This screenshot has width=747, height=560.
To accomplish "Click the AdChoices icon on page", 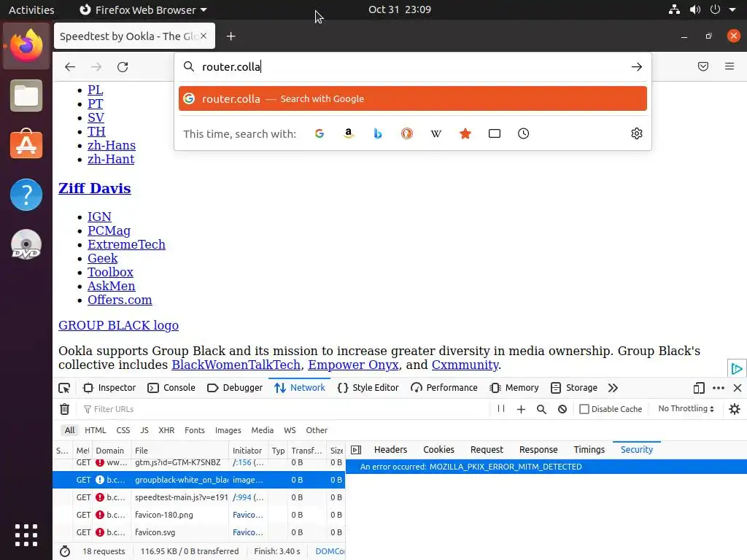I will coord(737,368).
